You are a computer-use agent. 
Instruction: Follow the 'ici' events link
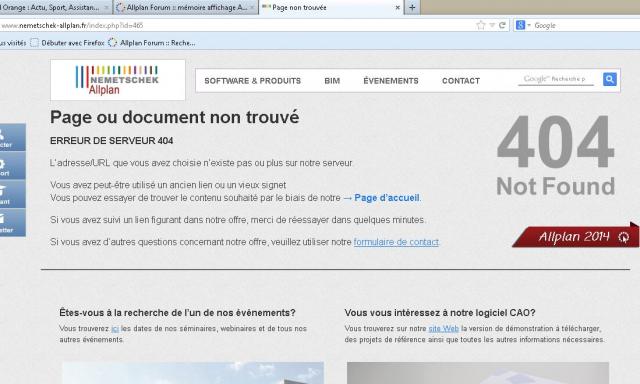[x=115, y=329]
